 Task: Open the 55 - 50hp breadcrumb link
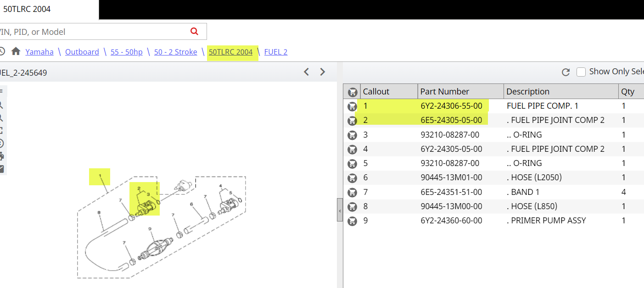[x=127, y=52]
